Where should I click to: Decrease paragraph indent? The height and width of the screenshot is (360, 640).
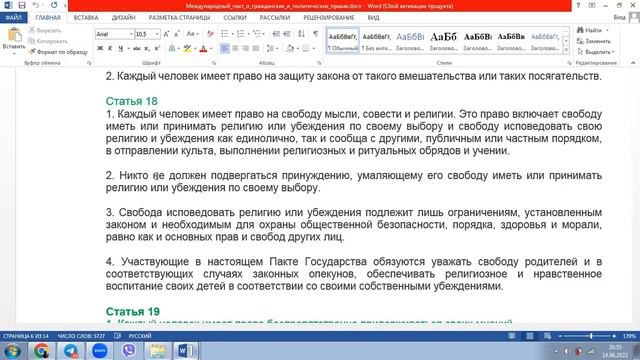[x=276, y=34]
